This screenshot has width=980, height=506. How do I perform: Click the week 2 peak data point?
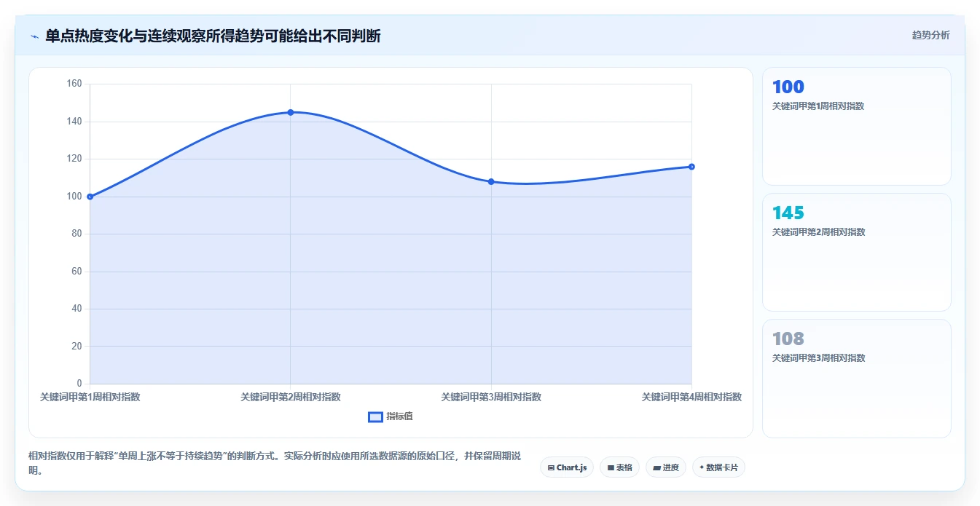[x=291, y=112]
